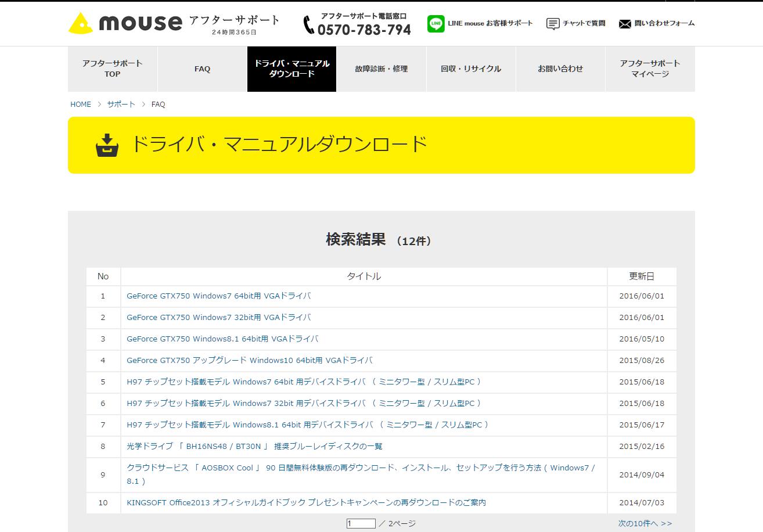This screenshot has height=532, width=763.
Task: Click the date 2015/08/26
Action: coord(642,361)
